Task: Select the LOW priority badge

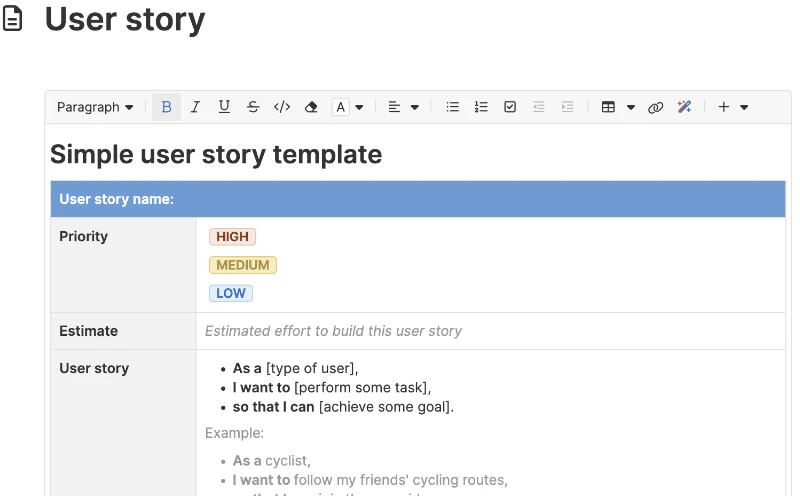Action: coord(231,293)
